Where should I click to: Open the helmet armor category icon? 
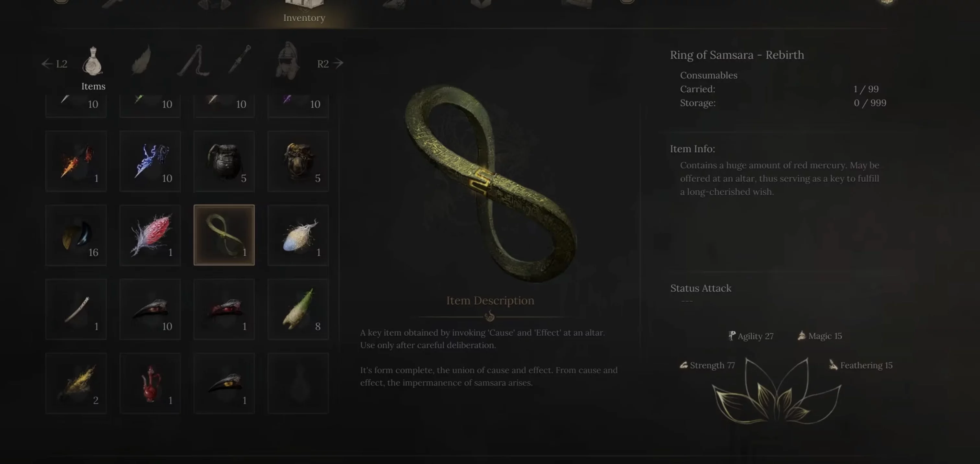pos(287,61)
